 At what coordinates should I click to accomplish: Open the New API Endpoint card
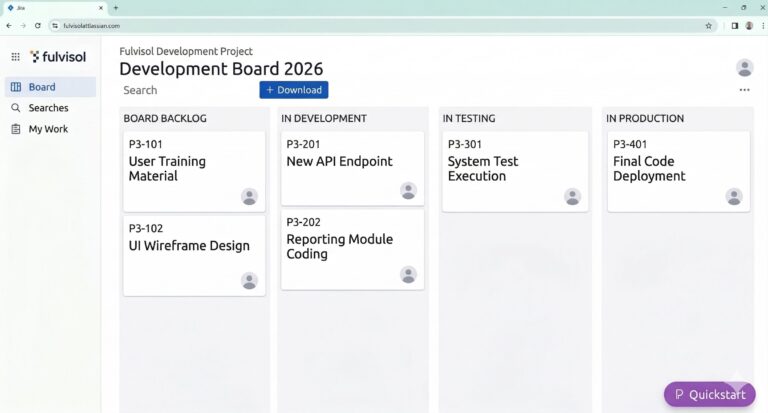339,161
